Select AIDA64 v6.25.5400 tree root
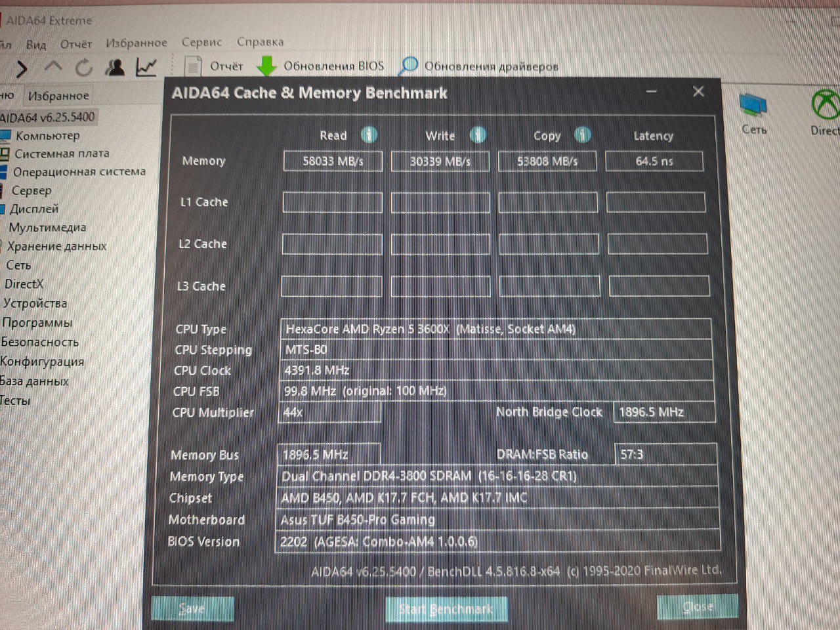 [47, 117]
